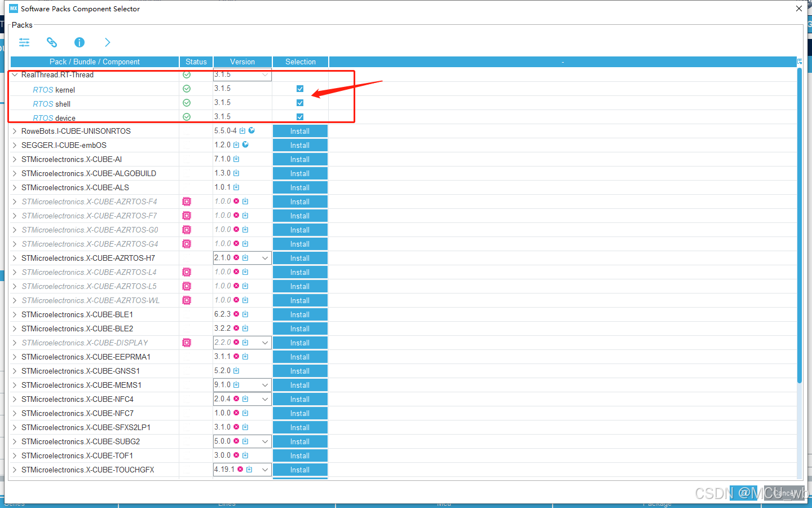
Task: Click the RTOS shell component link
Action: [x=52, y=104]
